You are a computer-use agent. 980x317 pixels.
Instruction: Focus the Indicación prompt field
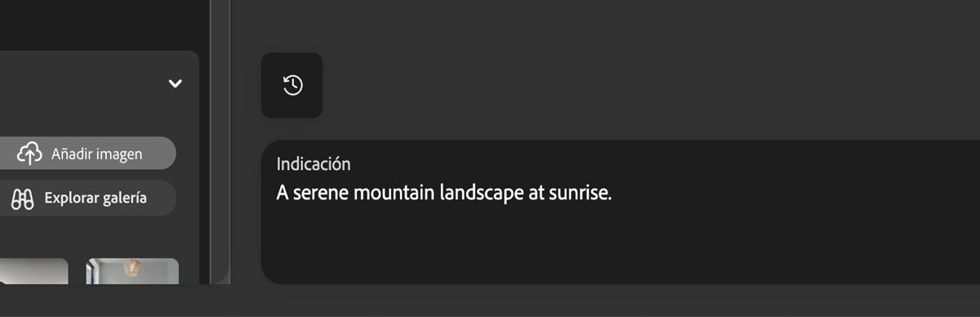(x=621, y=212)
